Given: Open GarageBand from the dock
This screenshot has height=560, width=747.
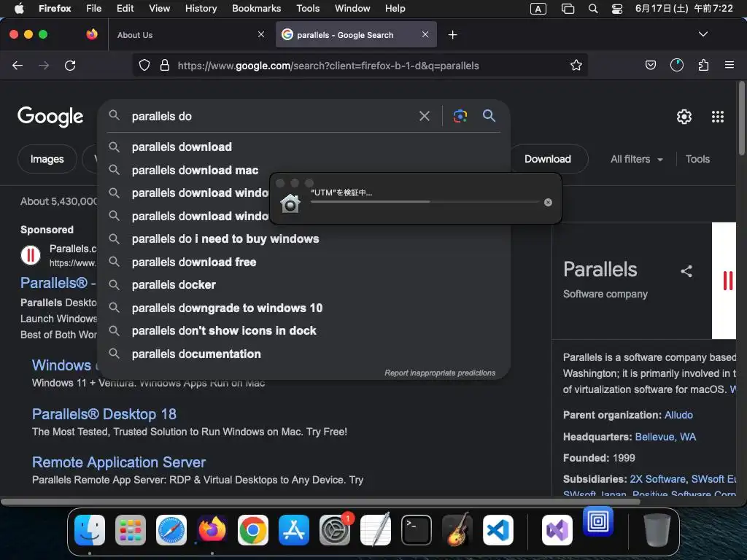Looking at the screenshot, I should coord(457,530).
